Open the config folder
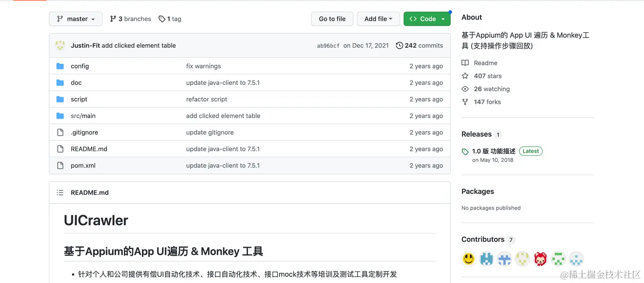 80,66
